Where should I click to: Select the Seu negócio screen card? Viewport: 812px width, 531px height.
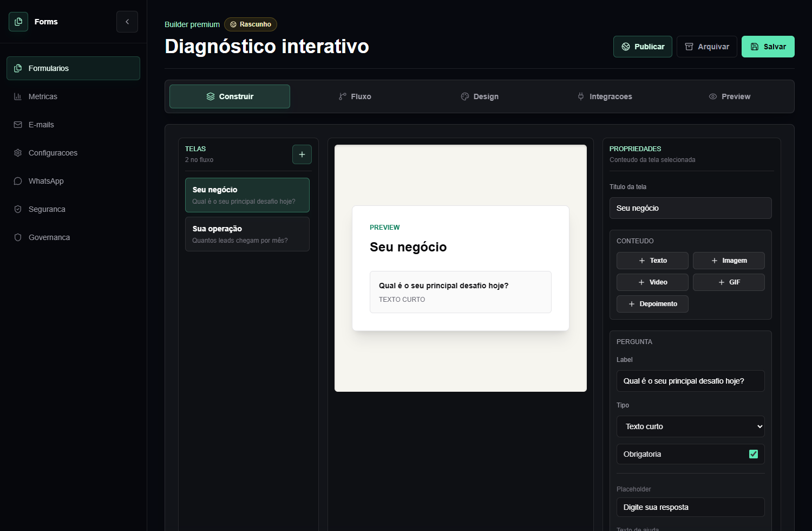247,195
